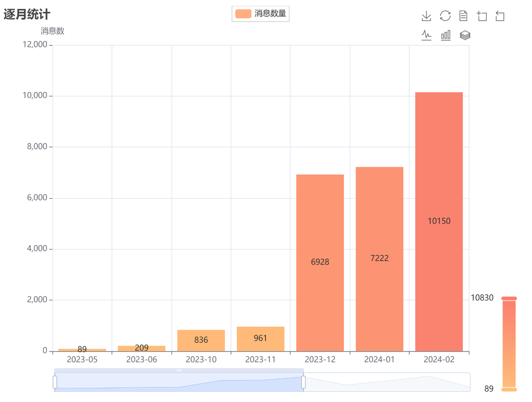
Task: Open the data view document icon
Action: click(x=463, y=16)
